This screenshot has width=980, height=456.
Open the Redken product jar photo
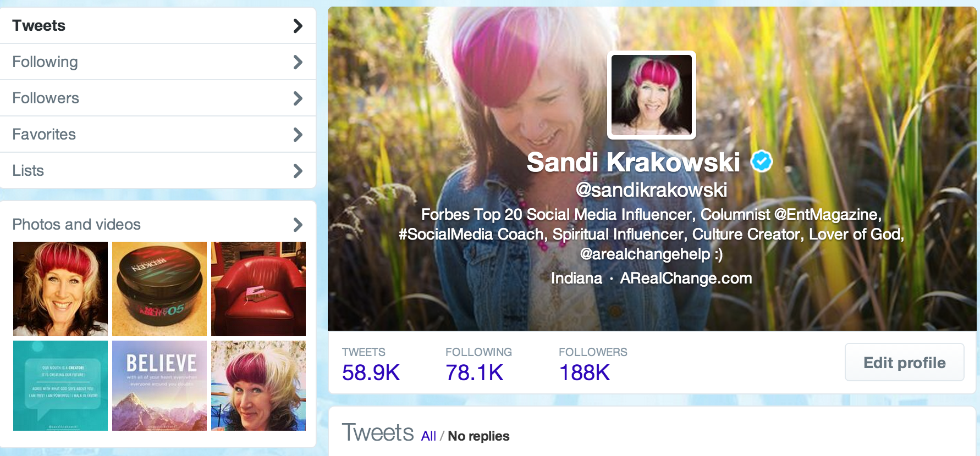pos(159,289)
